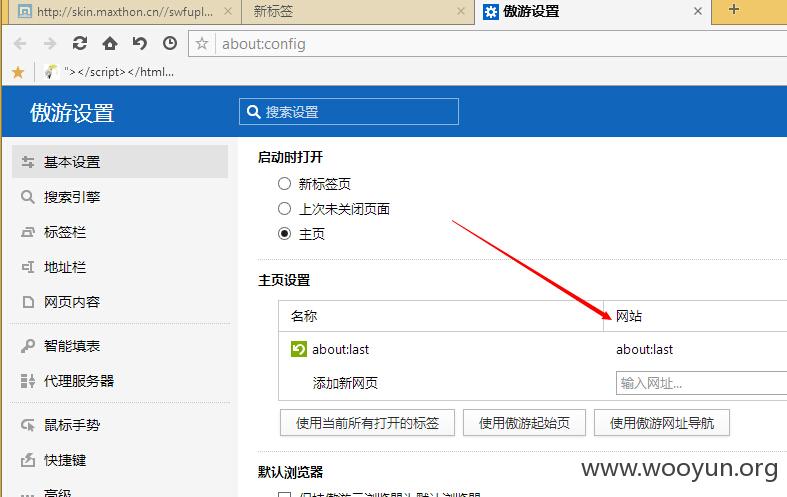The width and height of the screenshot is (787, 497).
Task: Reload page with refresh icon
Action: (x=80, y=44)
